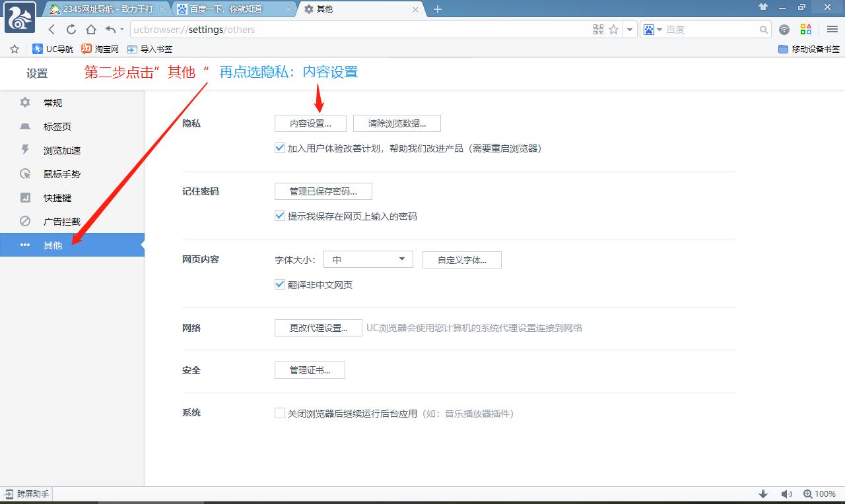This screenshot has height=504, width=845.
Task: Select 常规 in the settings sidebar
Action: pos(53,102)
